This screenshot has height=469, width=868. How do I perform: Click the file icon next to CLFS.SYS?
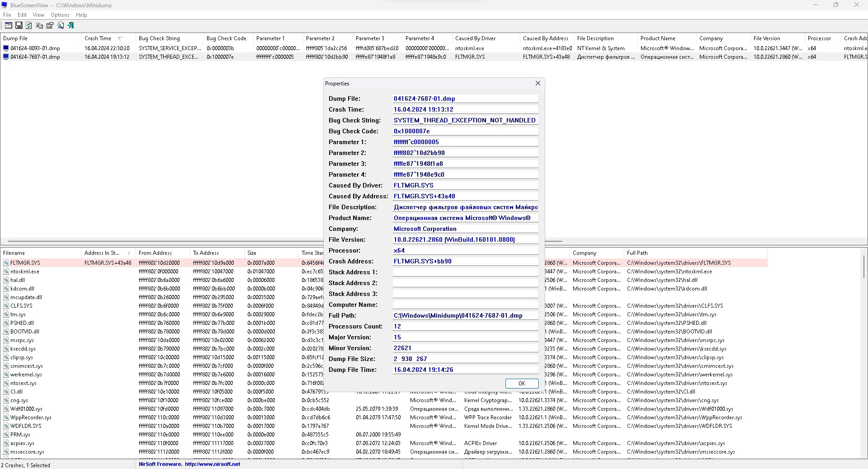tap(6, 306)
